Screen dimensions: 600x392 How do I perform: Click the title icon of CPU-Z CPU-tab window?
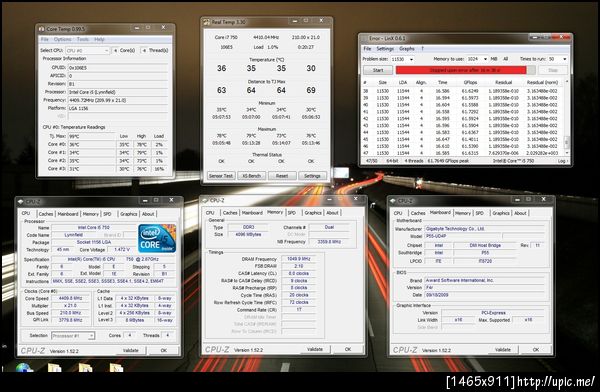[x=21, y=201]
